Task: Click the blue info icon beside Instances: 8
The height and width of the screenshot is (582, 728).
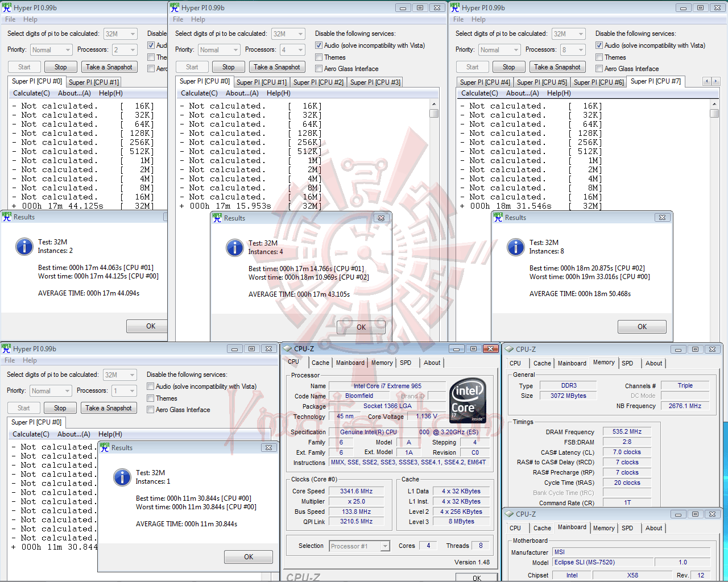Action: [515, 247]
